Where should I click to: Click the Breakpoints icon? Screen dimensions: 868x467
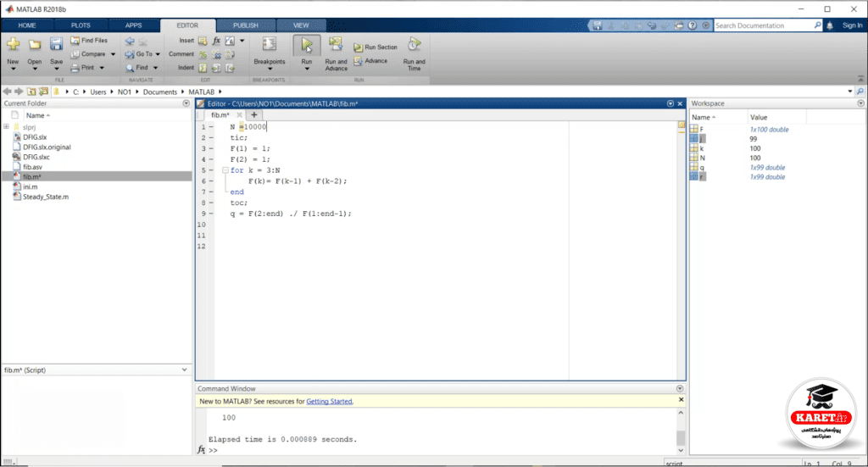[x=270, y=45]
